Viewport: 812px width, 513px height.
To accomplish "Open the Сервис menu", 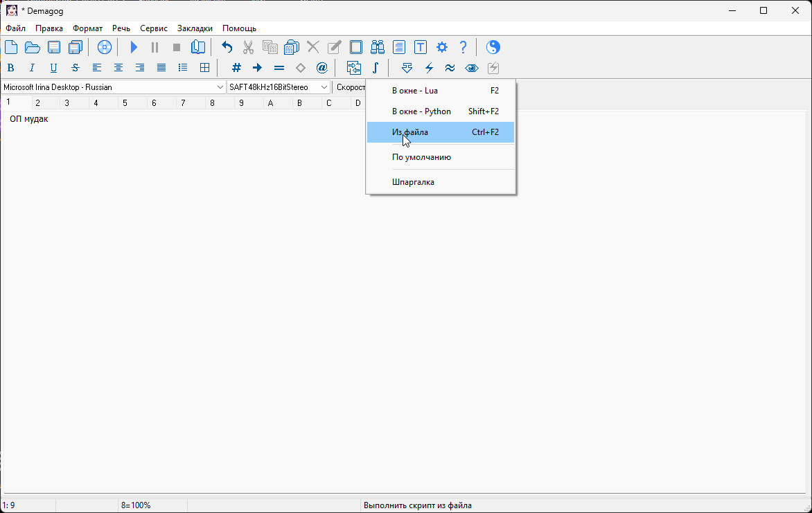I will click(x=153, y=28).
